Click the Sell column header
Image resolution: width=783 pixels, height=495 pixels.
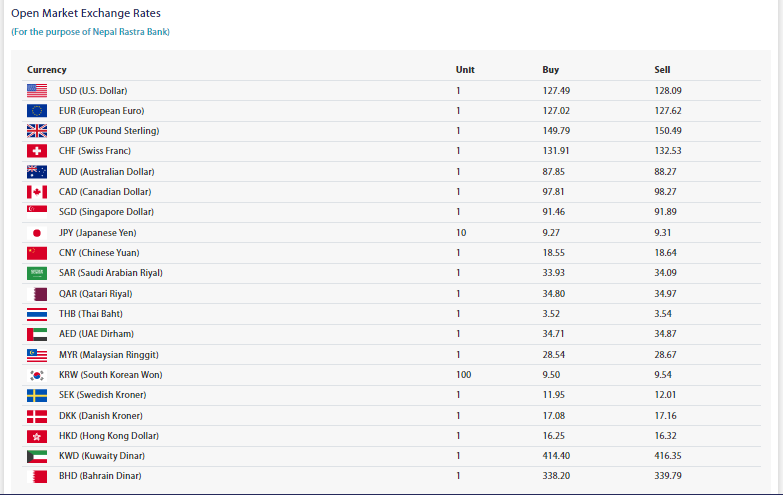click(662, 70)
